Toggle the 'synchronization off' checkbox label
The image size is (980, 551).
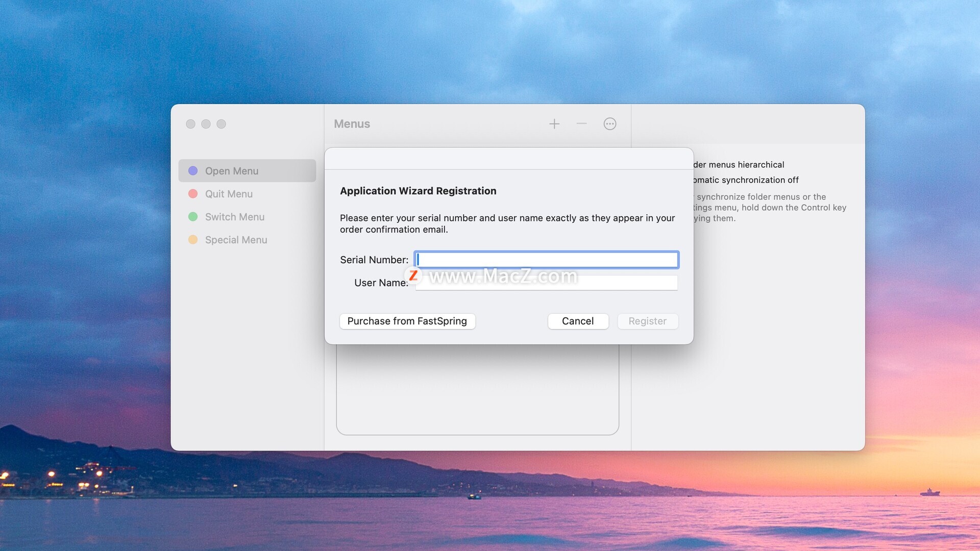[x=745, y=180]
